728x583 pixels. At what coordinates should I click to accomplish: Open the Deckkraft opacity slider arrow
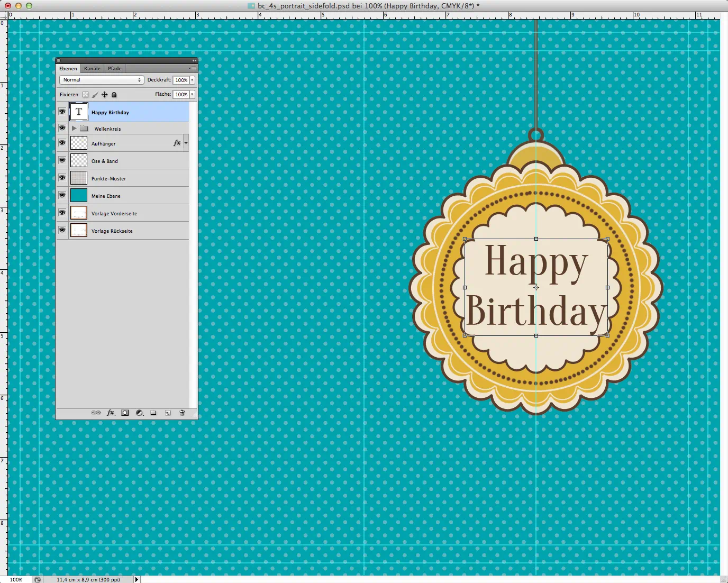(x=192, y=80)
